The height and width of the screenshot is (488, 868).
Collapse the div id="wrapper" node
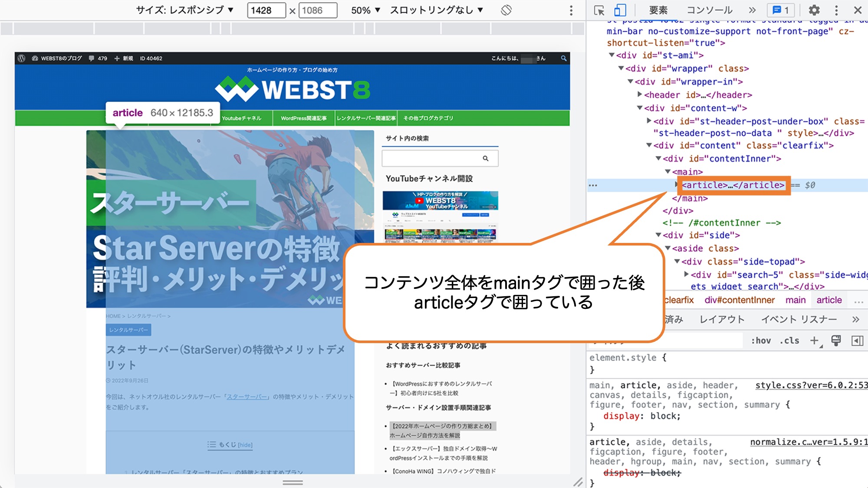(621, 69)
